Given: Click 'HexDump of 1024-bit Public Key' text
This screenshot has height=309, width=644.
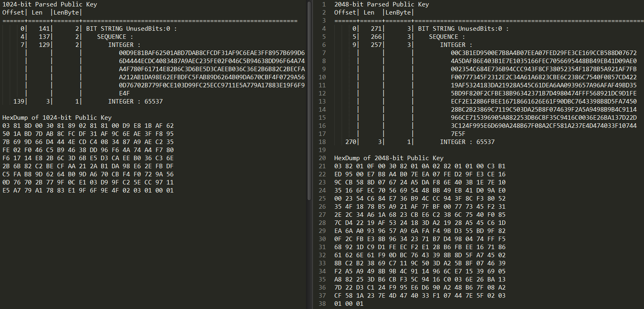Looking at the screenshot, I should [57, 117].
